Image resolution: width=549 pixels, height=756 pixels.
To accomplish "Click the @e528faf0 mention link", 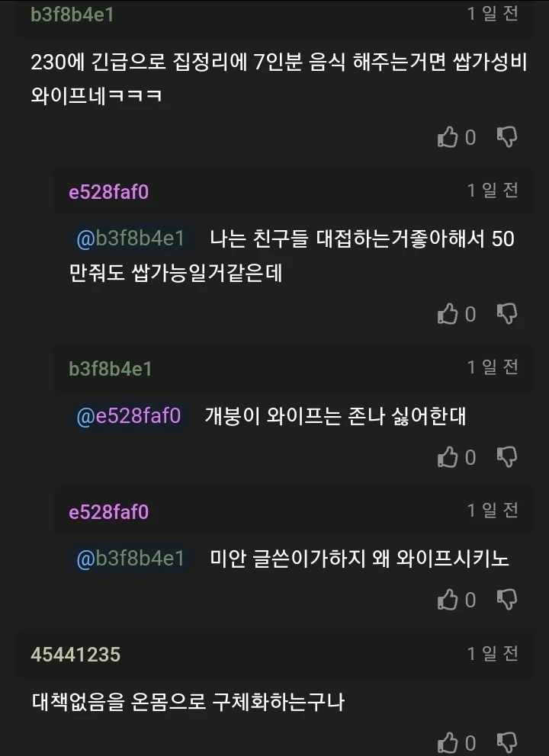I will (127, 415).
